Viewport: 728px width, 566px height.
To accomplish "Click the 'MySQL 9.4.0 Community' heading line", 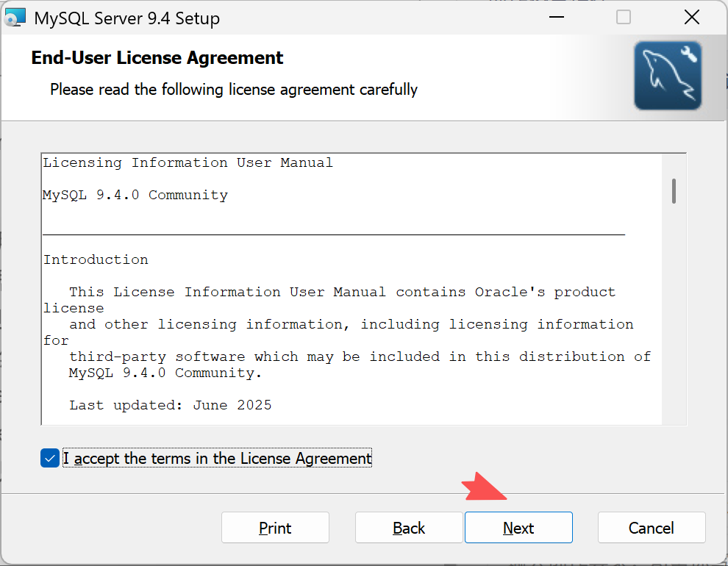I will pos(135,195).
